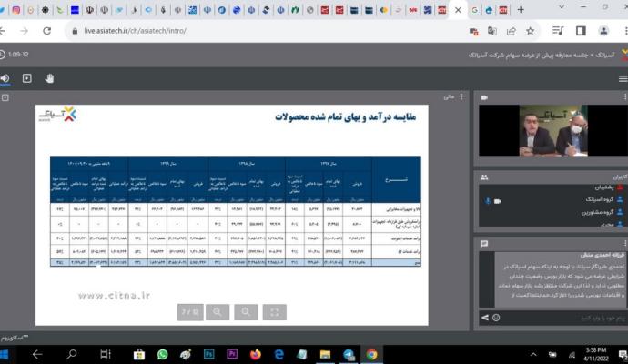The width and height of the screenshot is (628, 364).
Task: Click the raise hand icon
Action: pos(51,79)
